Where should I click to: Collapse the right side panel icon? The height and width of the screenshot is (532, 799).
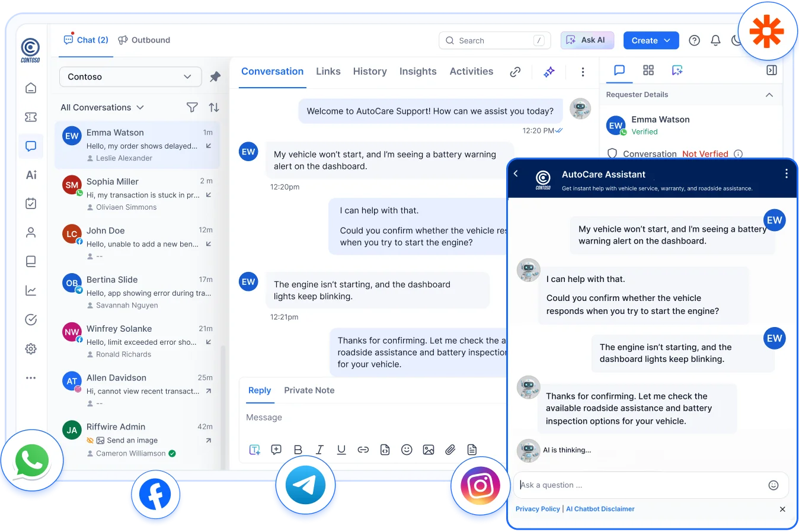click(771, 70)
